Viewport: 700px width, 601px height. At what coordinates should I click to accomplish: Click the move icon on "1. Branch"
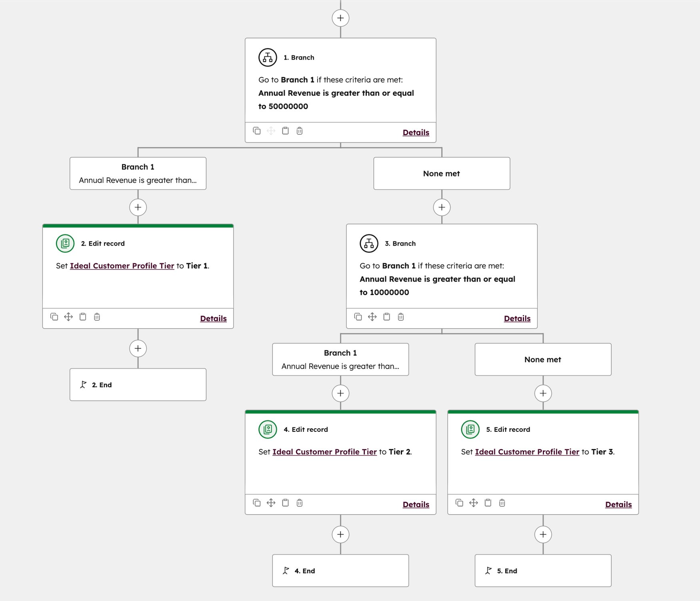click(x=271, y=131)
